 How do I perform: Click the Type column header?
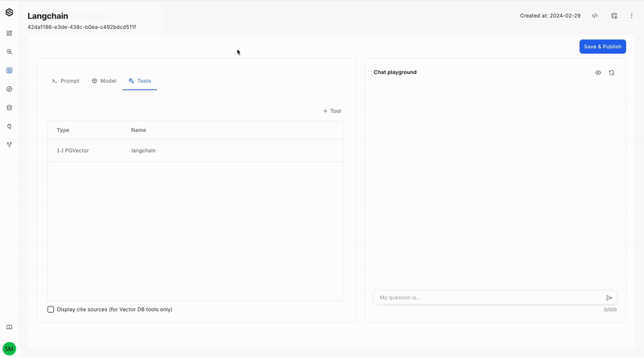pyautogui.click(x=63, y=130)
